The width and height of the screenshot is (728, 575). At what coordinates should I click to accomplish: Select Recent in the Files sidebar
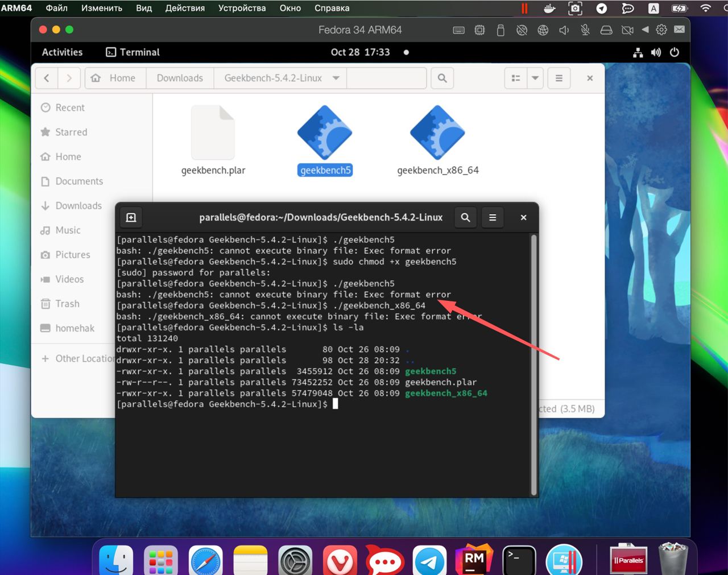pos(92,107)
